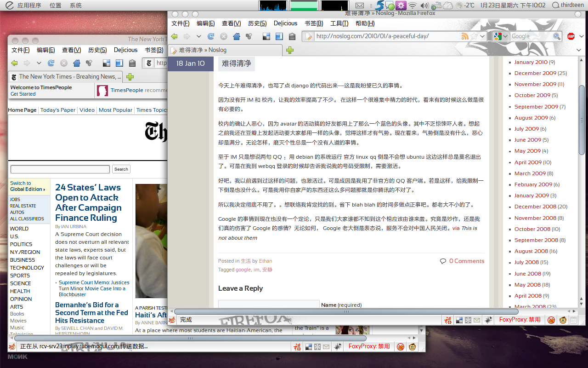Open the Adblock Plus ABP icon
The image size is (588, 368).
click(x=571, y=36)
